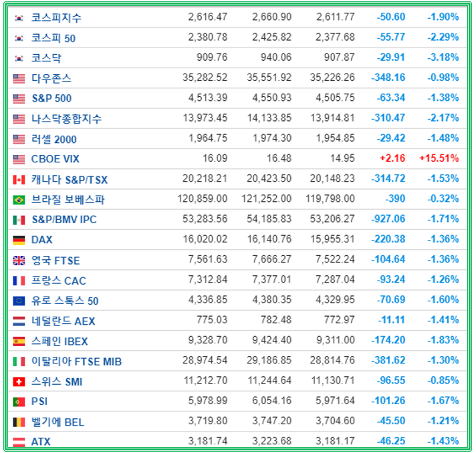Click the Portugal flag beside PSI
The image size is (476, 453).
click(19, 402)
